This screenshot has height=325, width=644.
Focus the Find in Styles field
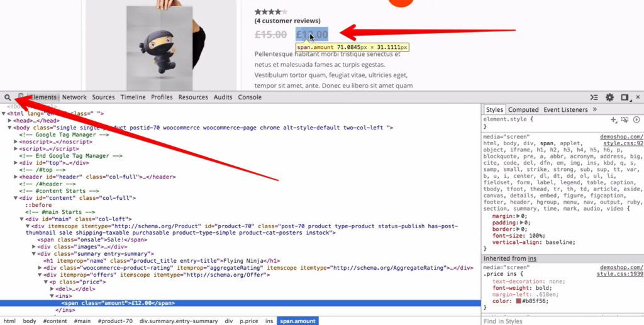click(563, 321)
